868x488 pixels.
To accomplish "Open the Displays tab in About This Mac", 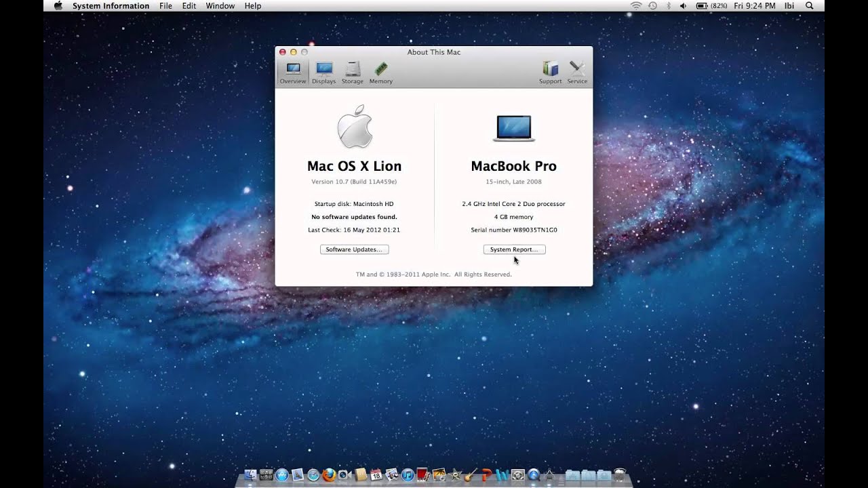I will click(323, 73).
